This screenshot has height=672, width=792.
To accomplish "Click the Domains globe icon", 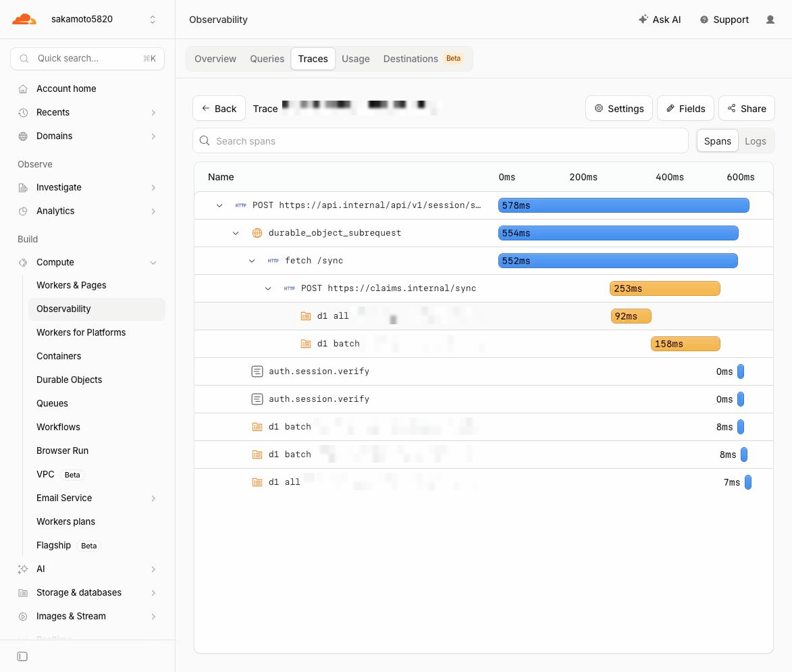I will (23, 136).
